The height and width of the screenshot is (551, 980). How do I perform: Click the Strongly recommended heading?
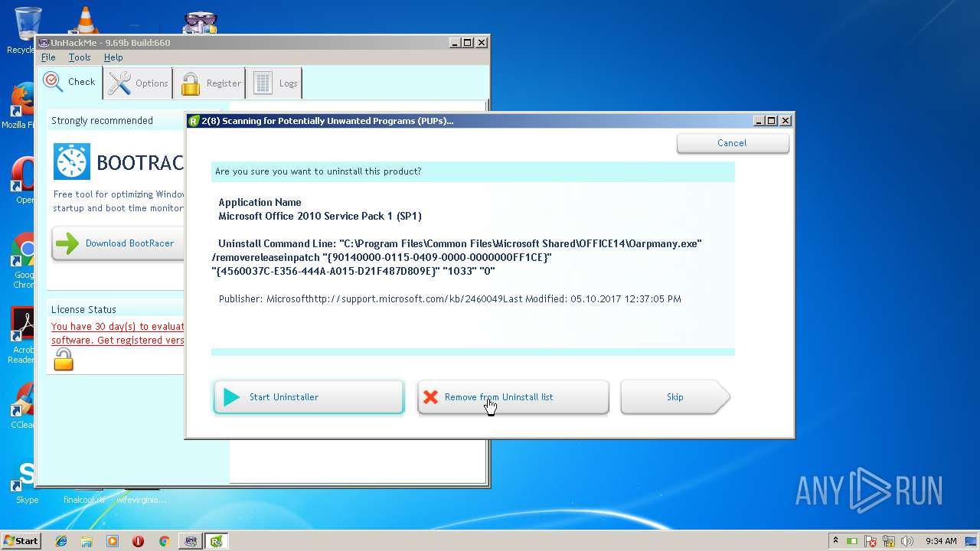coord(102,121)
